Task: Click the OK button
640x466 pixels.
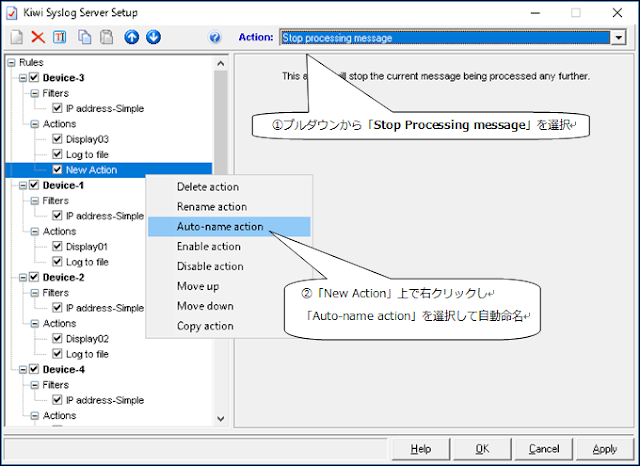Action: coord(482,449)
